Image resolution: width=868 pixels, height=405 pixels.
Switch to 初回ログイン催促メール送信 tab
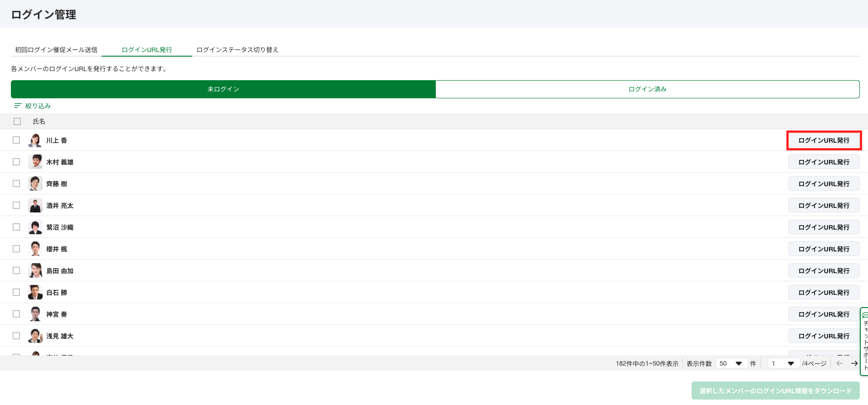(56, 50)
